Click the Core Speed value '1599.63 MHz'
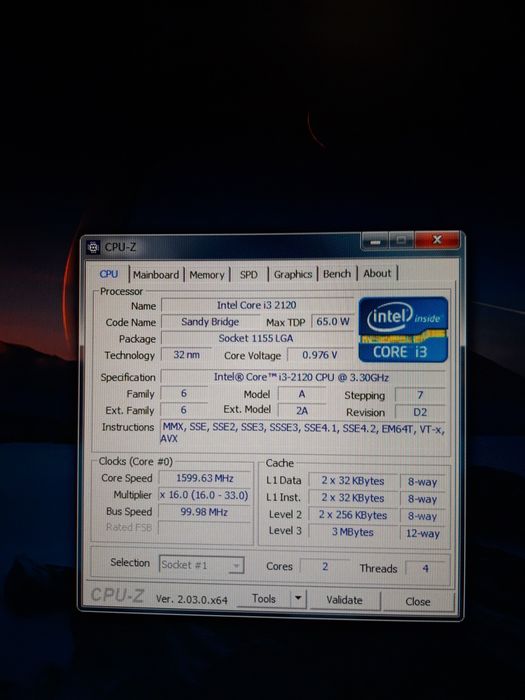Viewport: 525px width, 700px height. tap(205, 478)
